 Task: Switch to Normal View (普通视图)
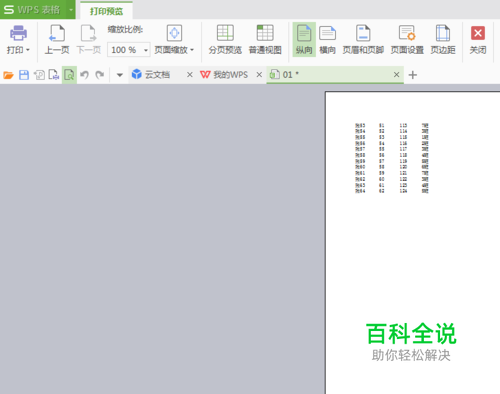click(265, 39)
